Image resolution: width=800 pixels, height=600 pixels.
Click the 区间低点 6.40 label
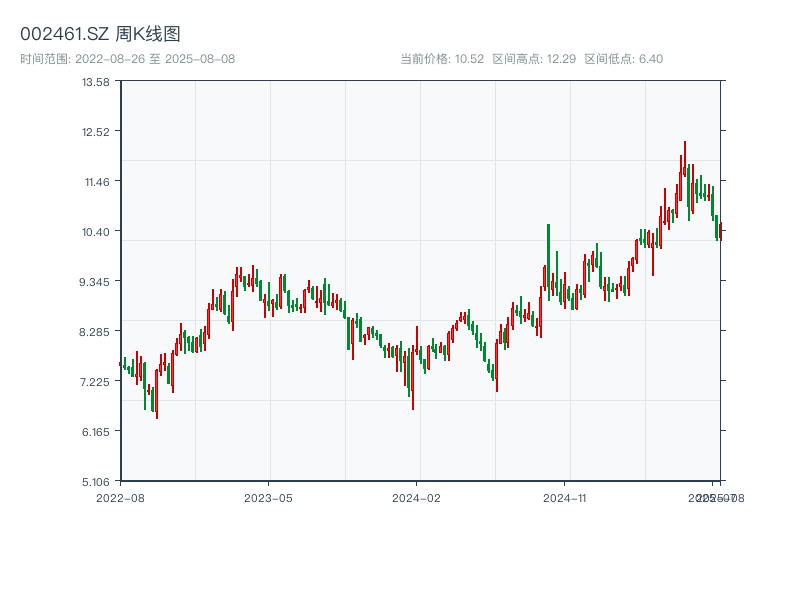[623, 59]
